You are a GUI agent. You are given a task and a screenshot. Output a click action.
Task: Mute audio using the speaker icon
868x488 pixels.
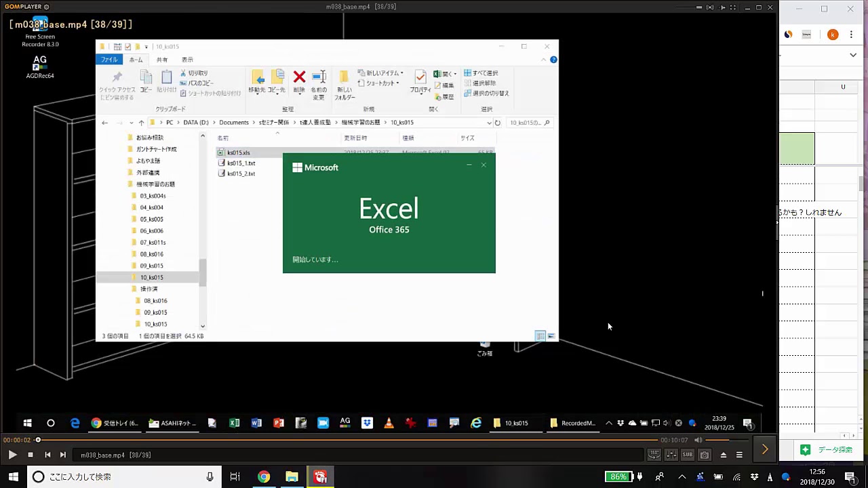[x=698, y=440]
